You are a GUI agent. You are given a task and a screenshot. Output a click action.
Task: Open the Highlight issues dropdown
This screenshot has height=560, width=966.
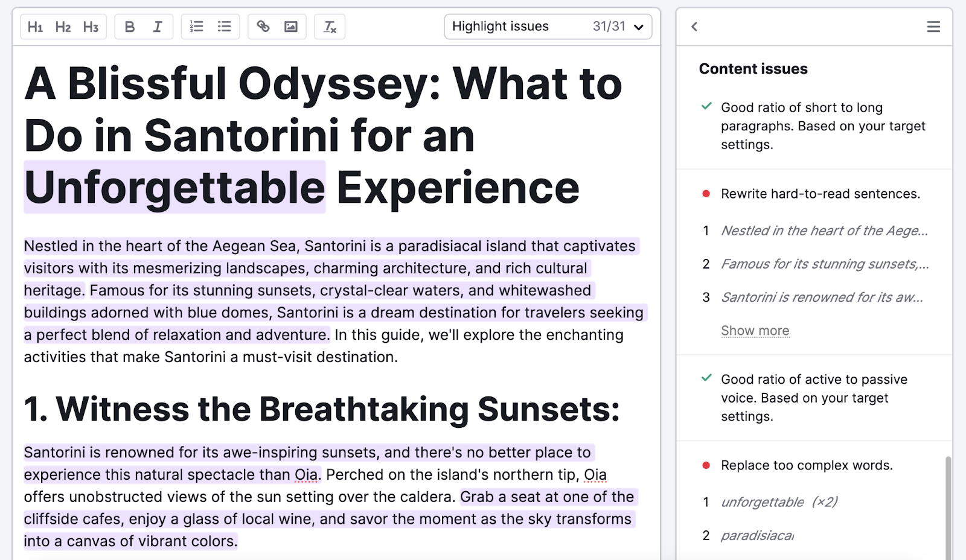(638, 27)
